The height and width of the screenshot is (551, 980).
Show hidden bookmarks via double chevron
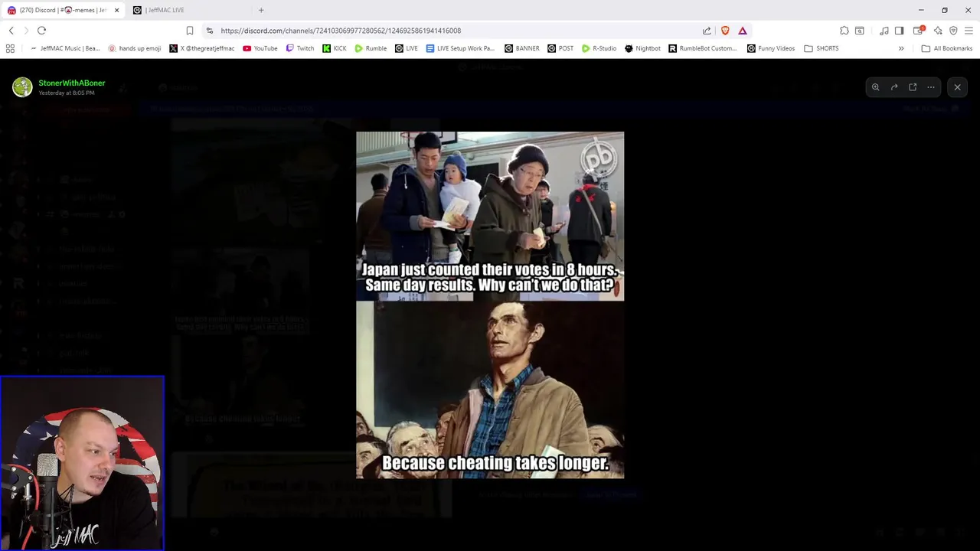click(x=901, y=48)
